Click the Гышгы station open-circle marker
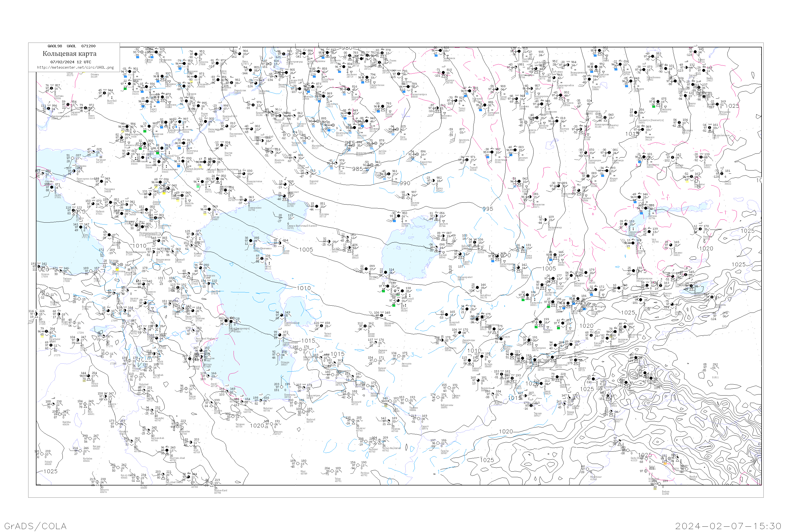Screen dimensions: 798x532 tap(438, 443)
